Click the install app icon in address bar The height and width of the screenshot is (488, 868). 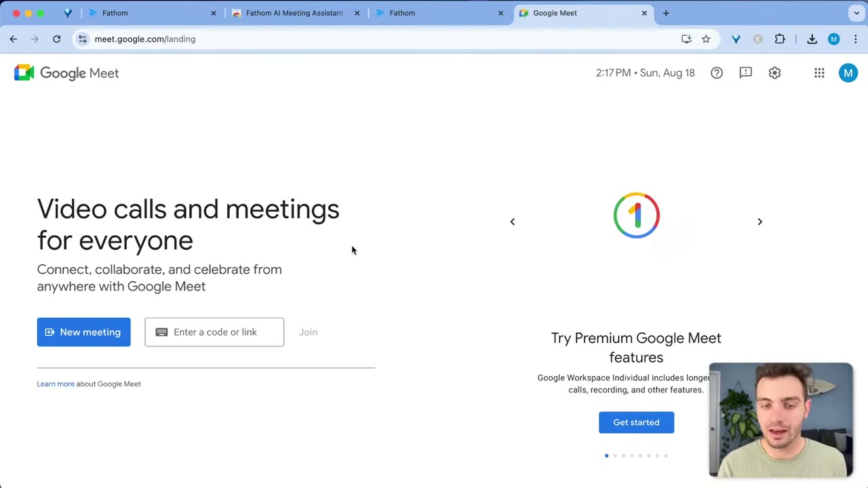click(x=686, y=39)
